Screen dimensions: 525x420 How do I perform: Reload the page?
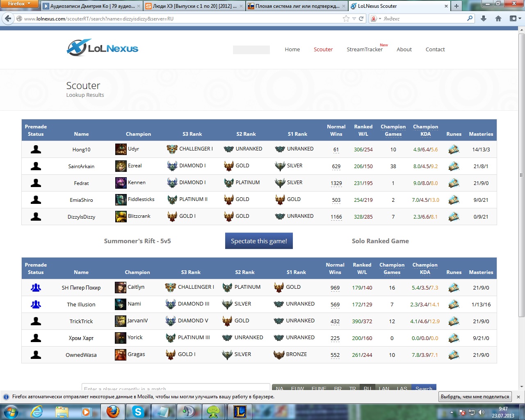pyautogui.click(x=361, y=18)
